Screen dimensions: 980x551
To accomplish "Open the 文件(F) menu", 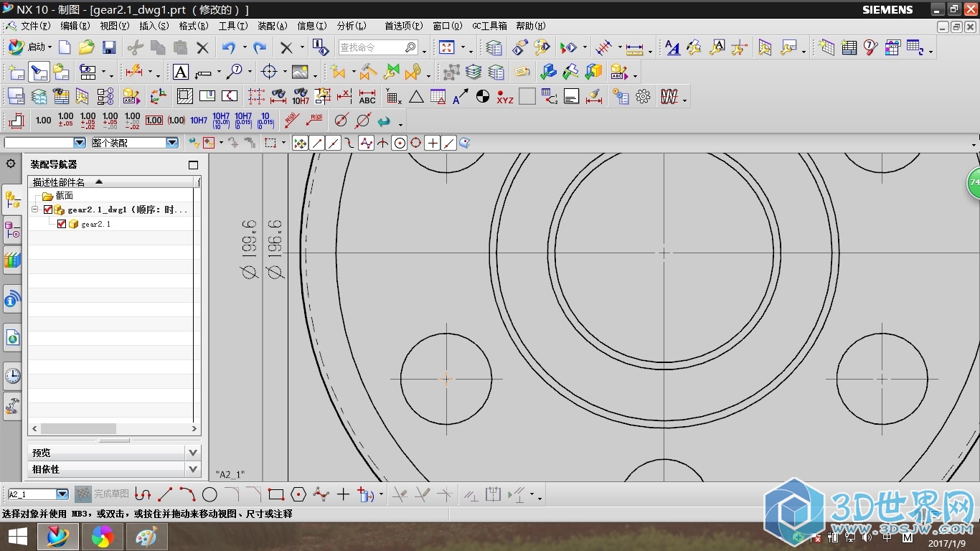I will pyautogui.click(x=36, y=25).
